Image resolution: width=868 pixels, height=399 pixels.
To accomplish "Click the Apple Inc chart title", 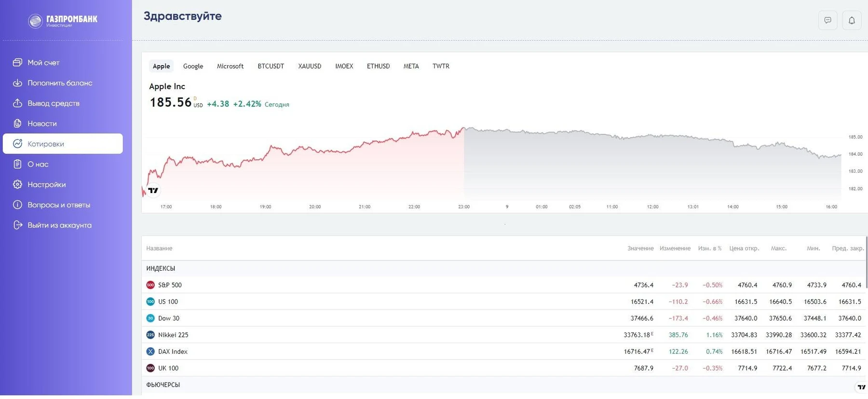I will tap(167, 86).
